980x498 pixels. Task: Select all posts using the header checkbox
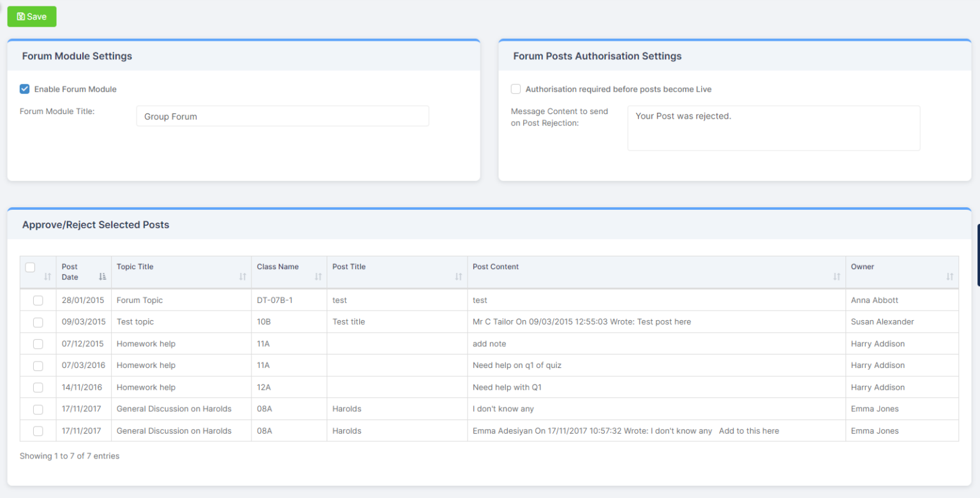pos(30,266)
